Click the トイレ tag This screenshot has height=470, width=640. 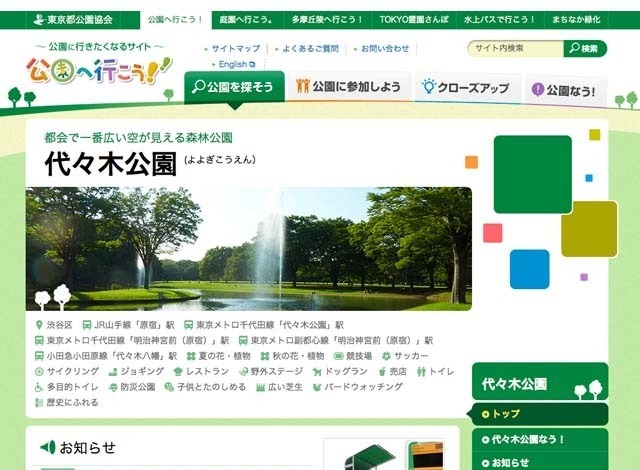click(x=436, y=371)
